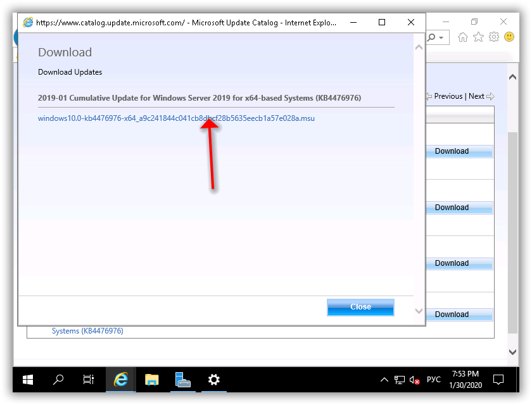Click the main browser page scrollbar down arrow
Image resolution: width=532 pixels, height=405 pixels.
(512, 352)
